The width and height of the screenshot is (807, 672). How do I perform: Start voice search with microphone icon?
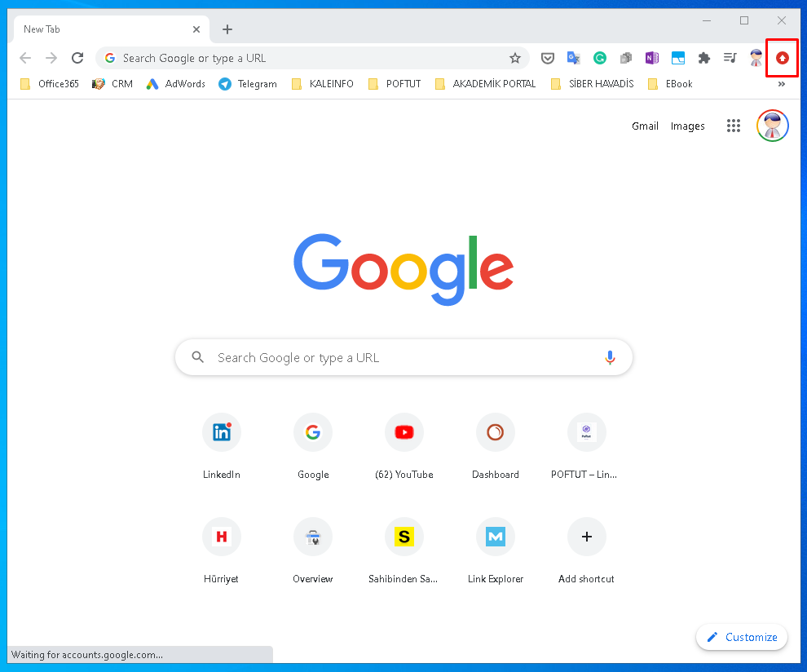[610, 357]
